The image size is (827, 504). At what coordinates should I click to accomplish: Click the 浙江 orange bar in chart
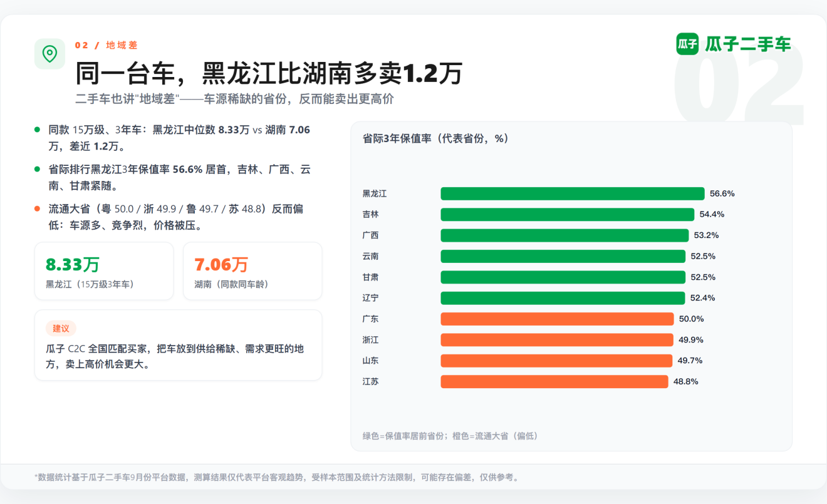(x=557, y=340)
